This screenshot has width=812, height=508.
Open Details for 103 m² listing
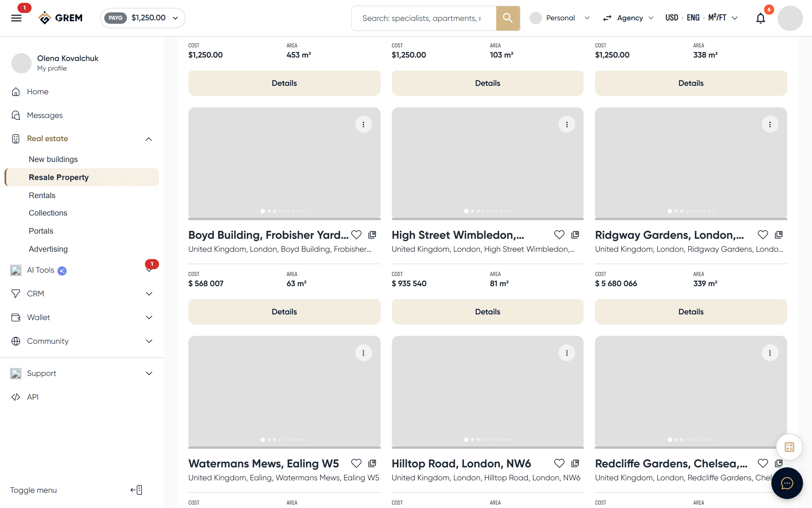[487, 83]
